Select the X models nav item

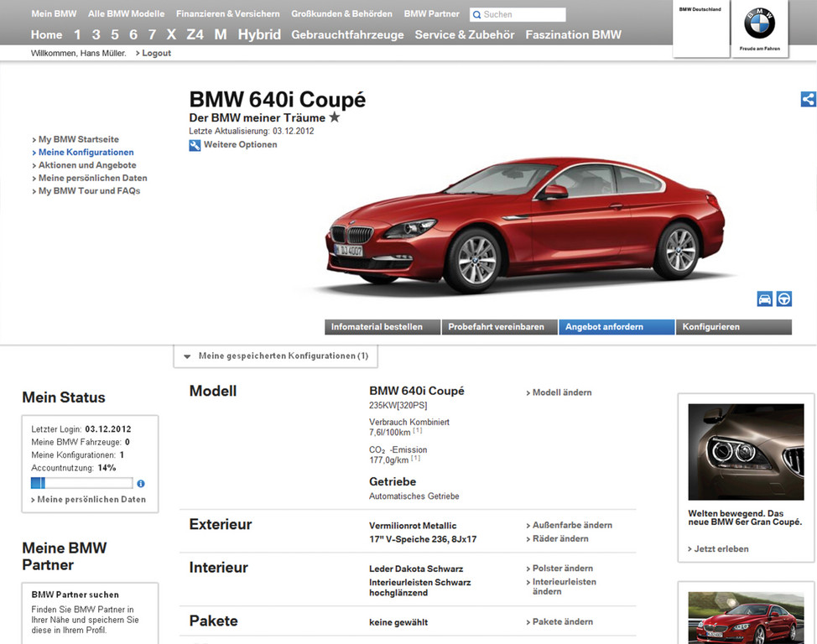coord(171,35)
